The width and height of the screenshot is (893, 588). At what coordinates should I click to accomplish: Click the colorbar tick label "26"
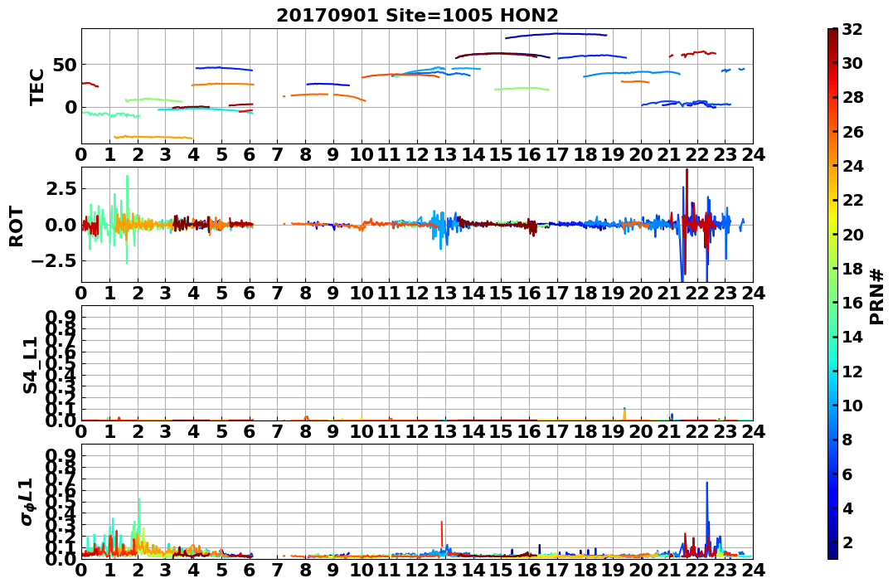pos(852,132)
